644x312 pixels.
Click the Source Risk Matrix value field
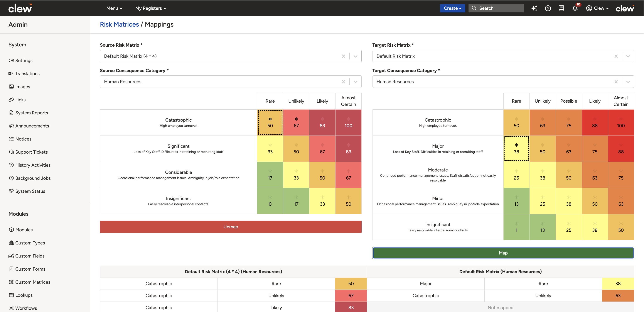pyautogui.click(x=231, y=56)
